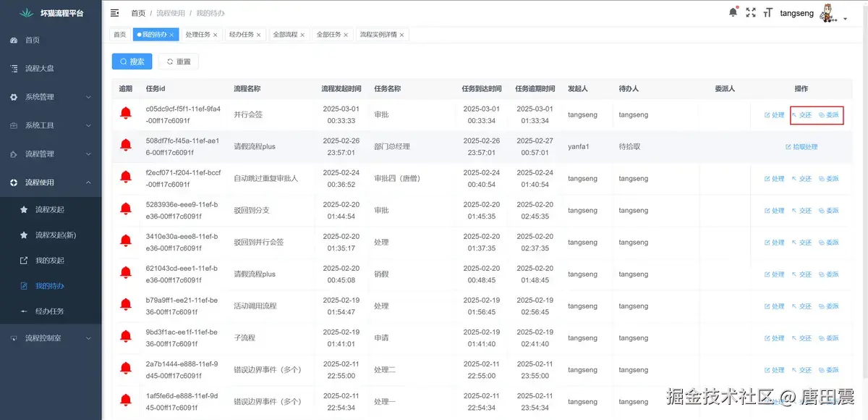Expand the 系统管理 sidebar menu
868x420 pixels.
51,97
